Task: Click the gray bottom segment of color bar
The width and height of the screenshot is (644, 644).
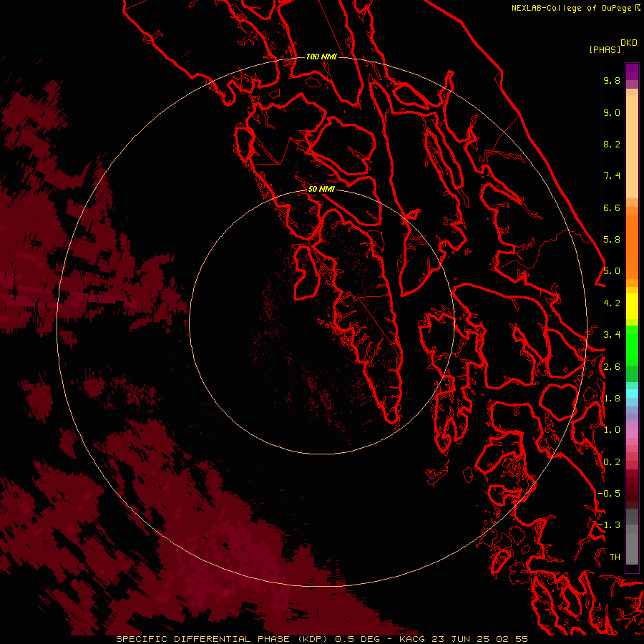Action: (x=632, y=548)
